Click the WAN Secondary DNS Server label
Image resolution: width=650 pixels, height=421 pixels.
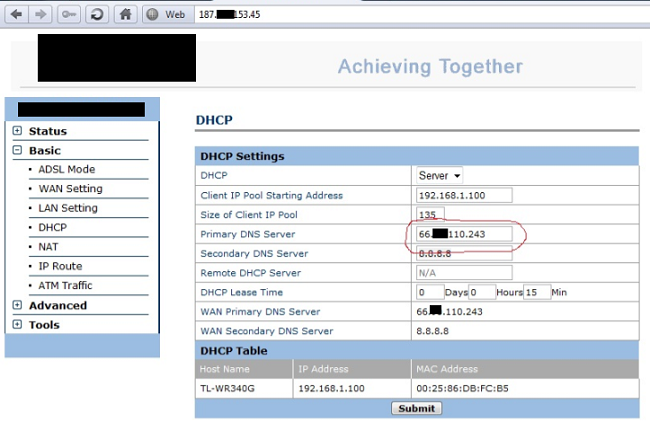(x=267, y=331)
